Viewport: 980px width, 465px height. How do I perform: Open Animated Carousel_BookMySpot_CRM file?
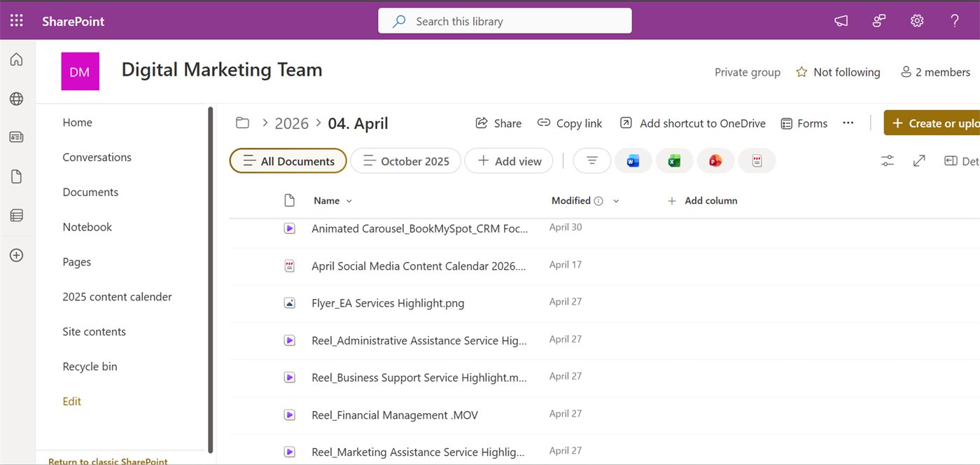419,229
